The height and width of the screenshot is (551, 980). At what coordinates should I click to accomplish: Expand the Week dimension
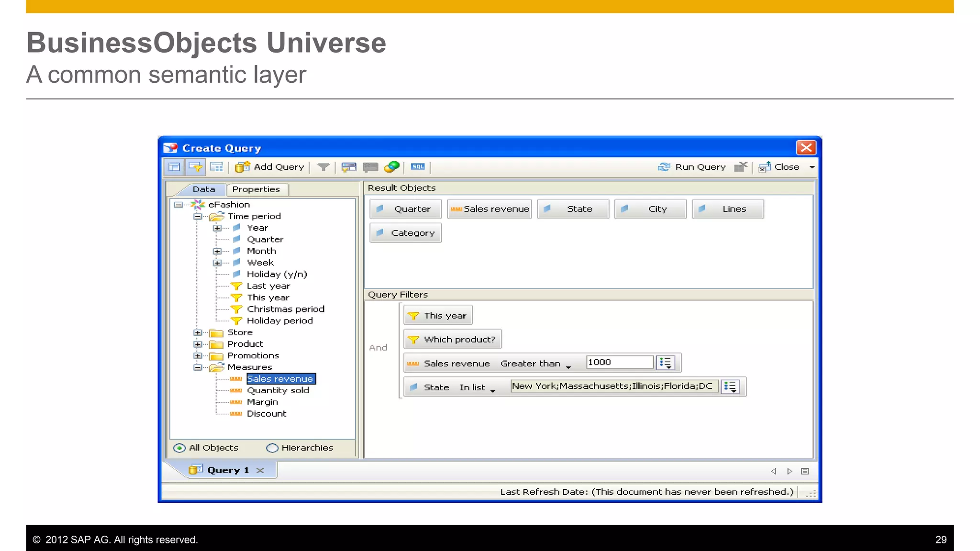217,263
